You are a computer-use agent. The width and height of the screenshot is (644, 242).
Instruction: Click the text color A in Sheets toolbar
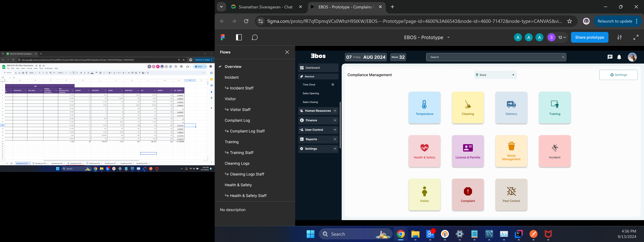pyautogui.click(x=92, y=73)
